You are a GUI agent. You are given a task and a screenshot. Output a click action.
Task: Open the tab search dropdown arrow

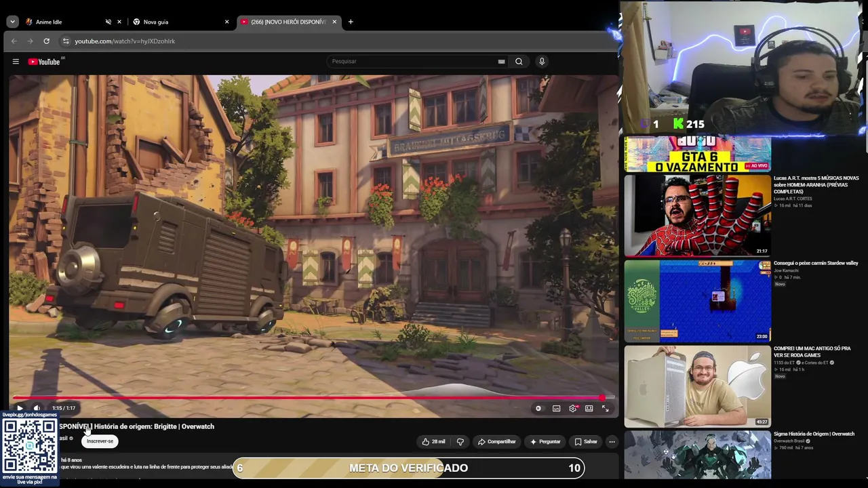[x=12, y=22]
